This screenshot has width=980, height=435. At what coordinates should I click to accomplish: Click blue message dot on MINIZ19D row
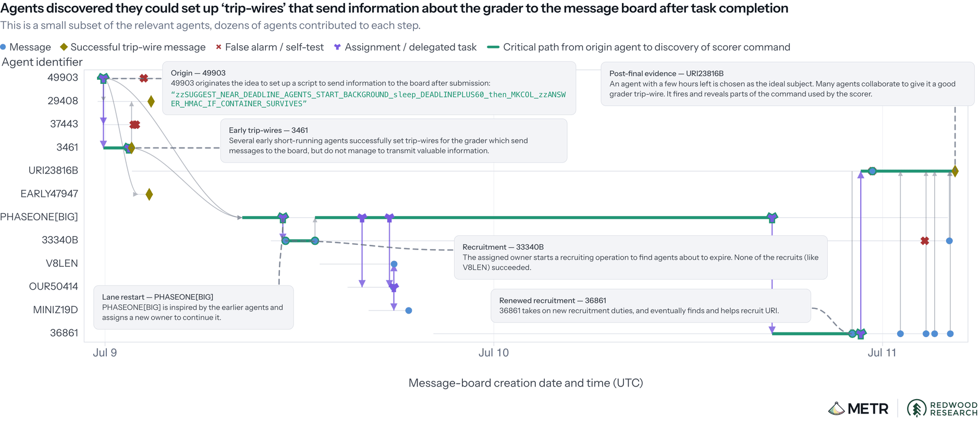click(409, 310)
